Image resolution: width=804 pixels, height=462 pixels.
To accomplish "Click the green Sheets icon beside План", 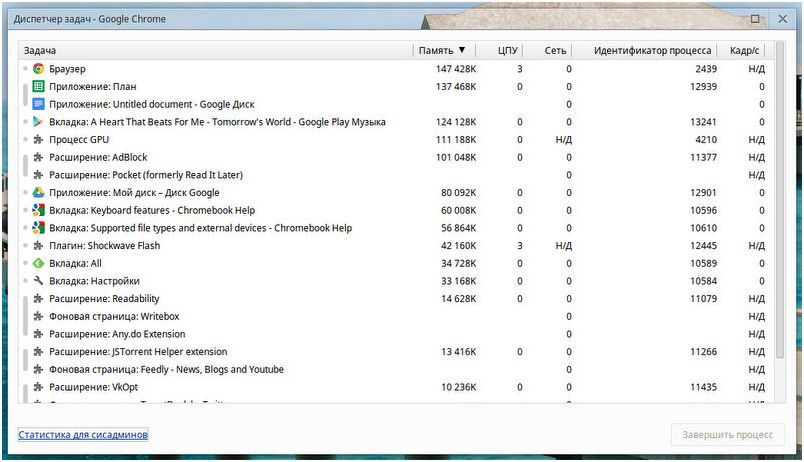I will (38, 87).
